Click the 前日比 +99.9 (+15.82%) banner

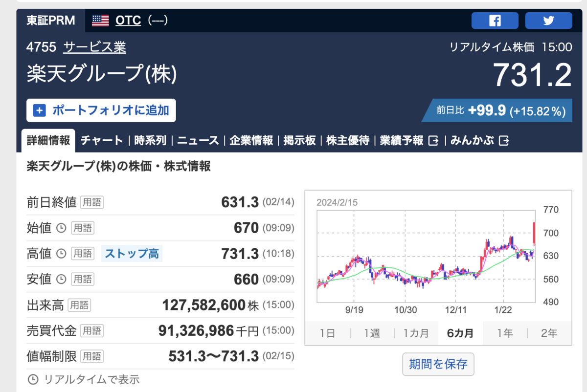497,110
